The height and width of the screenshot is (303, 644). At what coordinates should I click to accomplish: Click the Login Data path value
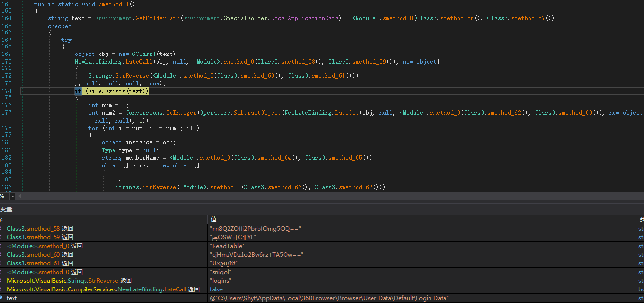[x=329, y=298]
